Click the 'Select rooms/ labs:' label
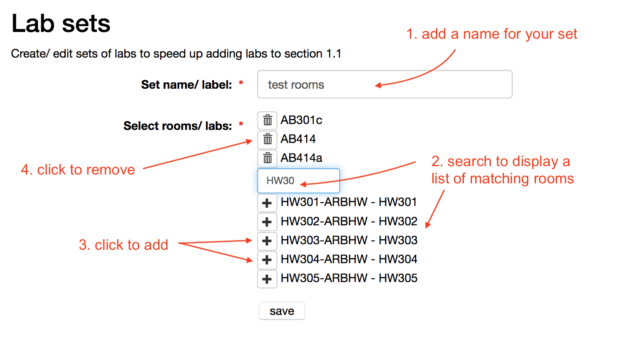Viewport: 644px width, 354px height. pyautogui.click(x=177, y=126)
